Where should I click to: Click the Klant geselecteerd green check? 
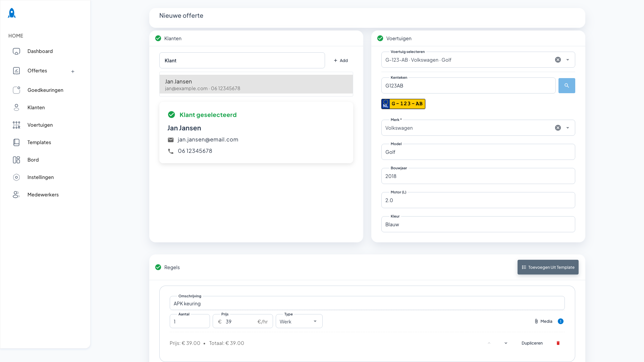tap(171, 115)
